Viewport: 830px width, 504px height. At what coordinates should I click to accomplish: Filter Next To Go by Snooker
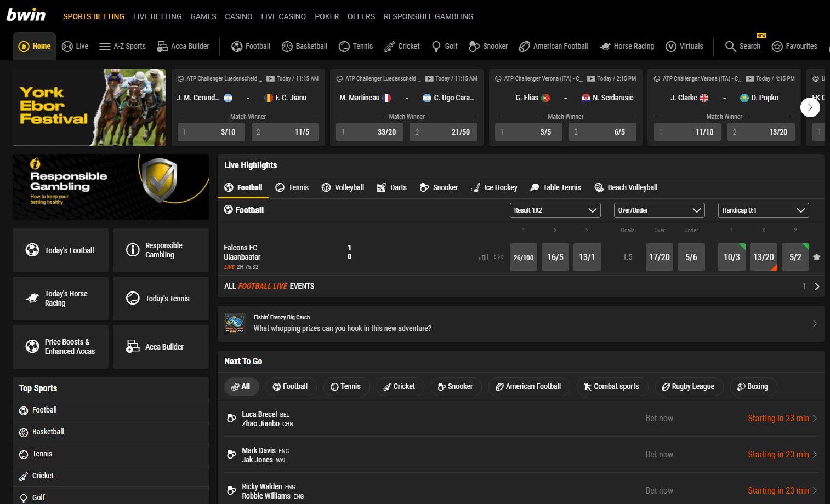pos(456,387)
